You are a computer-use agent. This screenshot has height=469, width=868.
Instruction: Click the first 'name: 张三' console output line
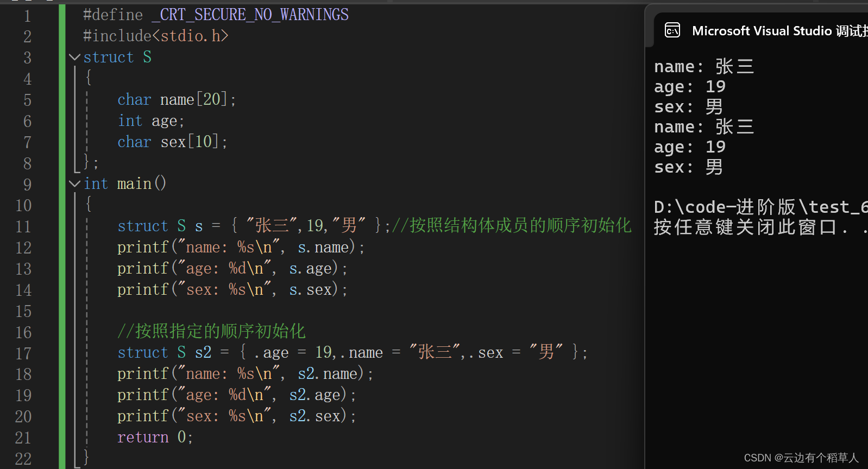[x=704, y=67]
